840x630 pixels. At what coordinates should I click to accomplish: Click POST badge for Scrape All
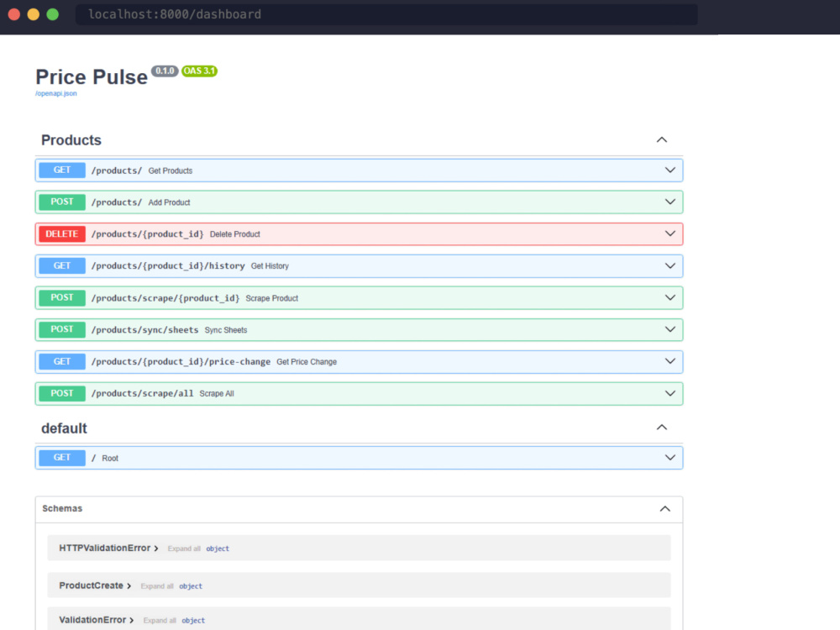pyautogui.click(x=62, y=393)
